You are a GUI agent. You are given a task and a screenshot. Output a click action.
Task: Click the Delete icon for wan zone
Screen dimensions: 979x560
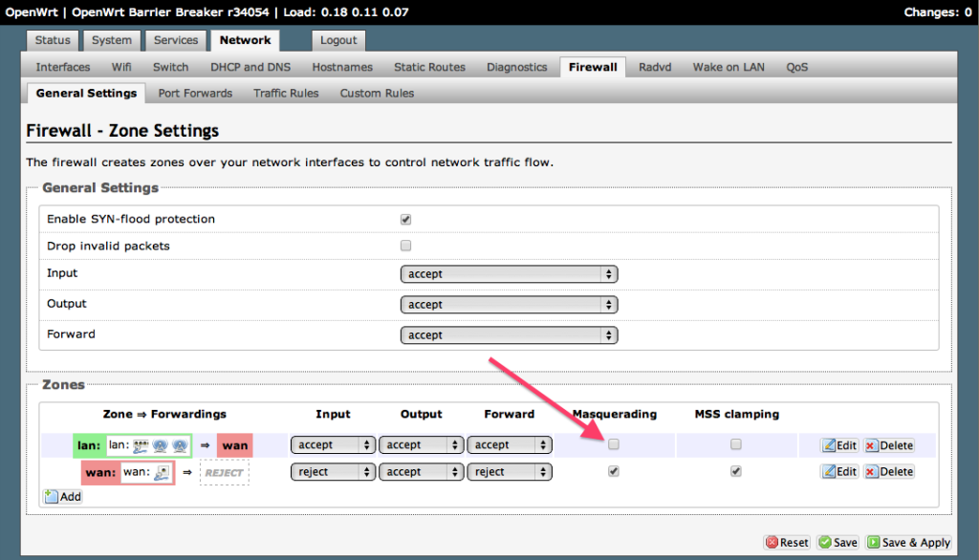(871, 472)
